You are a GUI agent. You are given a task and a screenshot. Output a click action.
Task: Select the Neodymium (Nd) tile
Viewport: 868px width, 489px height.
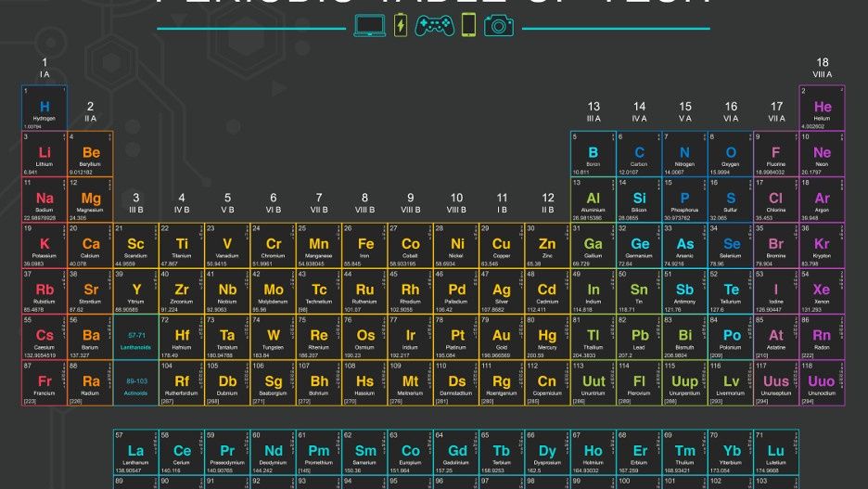coord(273,452)
